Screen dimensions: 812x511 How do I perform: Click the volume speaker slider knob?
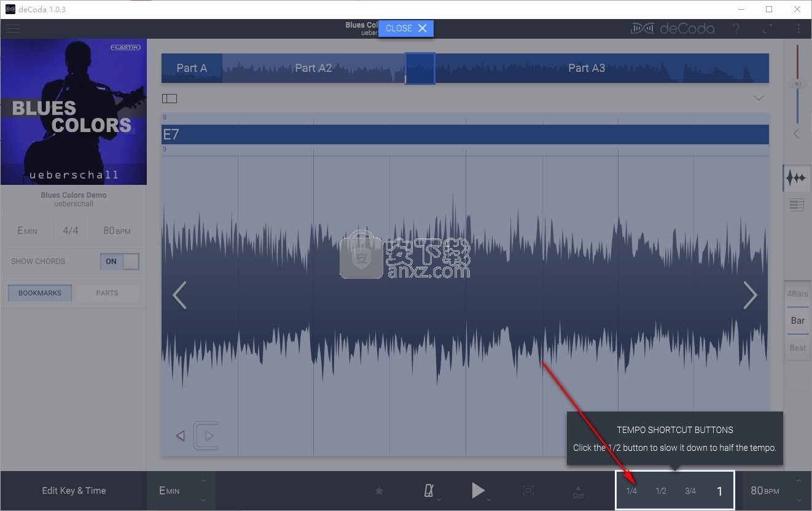pyautogui.click(x=797, y=84)
